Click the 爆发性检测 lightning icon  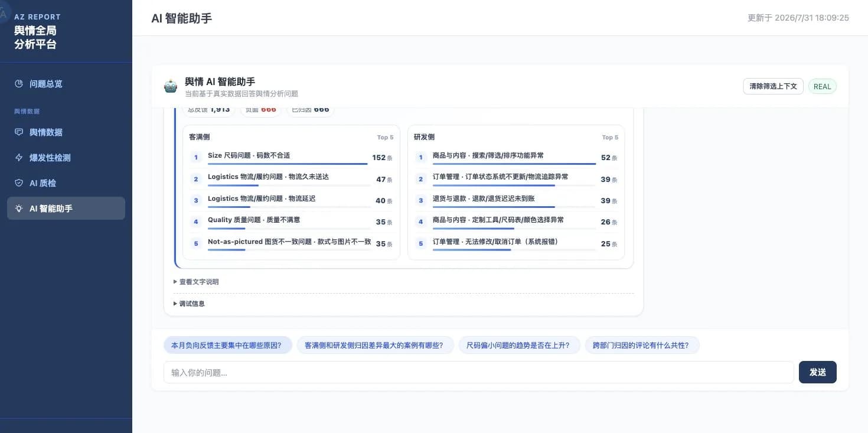(x=19, y=158)
